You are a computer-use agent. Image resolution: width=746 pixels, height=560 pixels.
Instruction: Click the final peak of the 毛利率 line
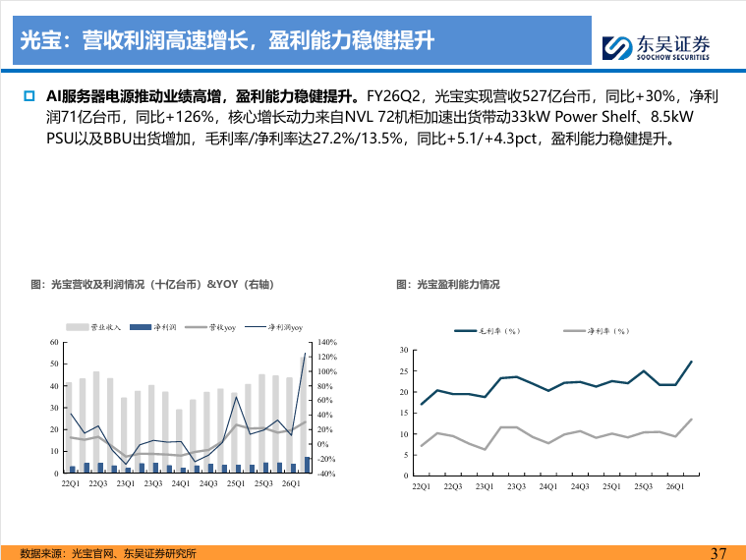click(x=691, y=362)
